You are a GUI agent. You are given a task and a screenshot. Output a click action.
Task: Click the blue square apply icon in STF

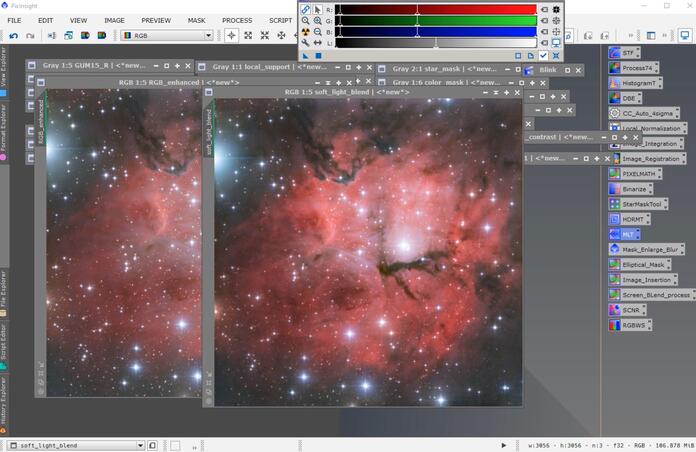pos(318,56)
